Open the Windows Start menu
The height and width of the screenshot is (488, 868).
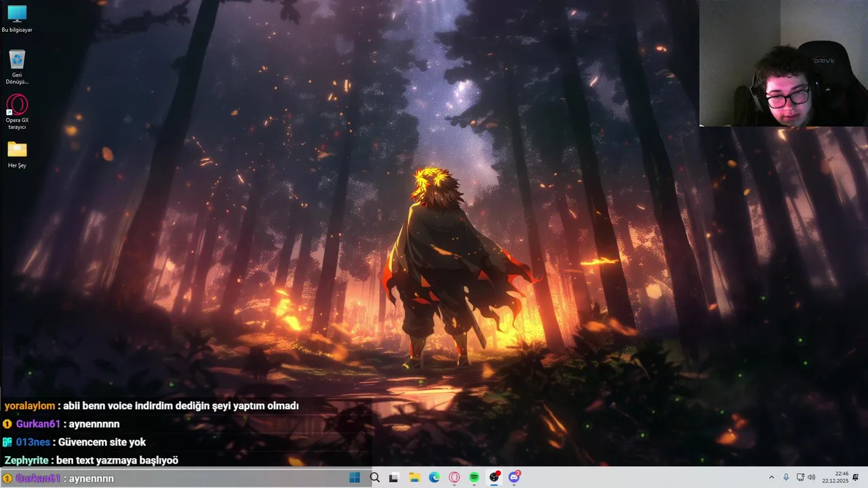tap(355, 477)
